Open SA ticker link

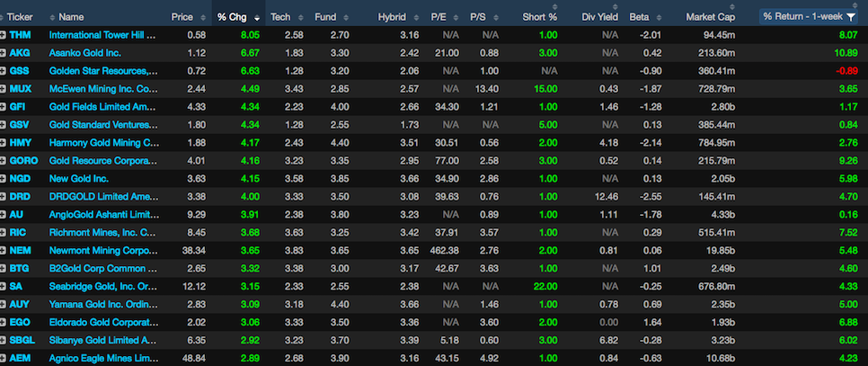click(x=15, y=286)
